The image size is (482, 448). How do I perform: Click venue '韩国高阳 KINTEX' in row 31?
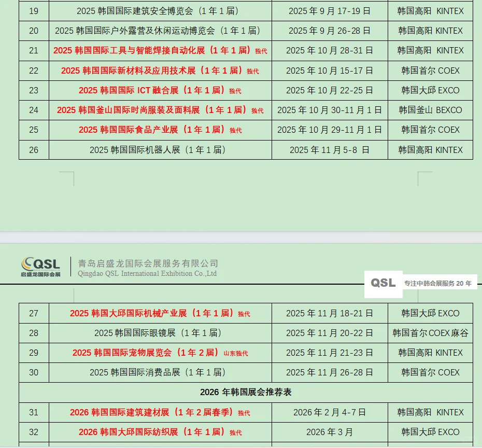tap(430, 412)
